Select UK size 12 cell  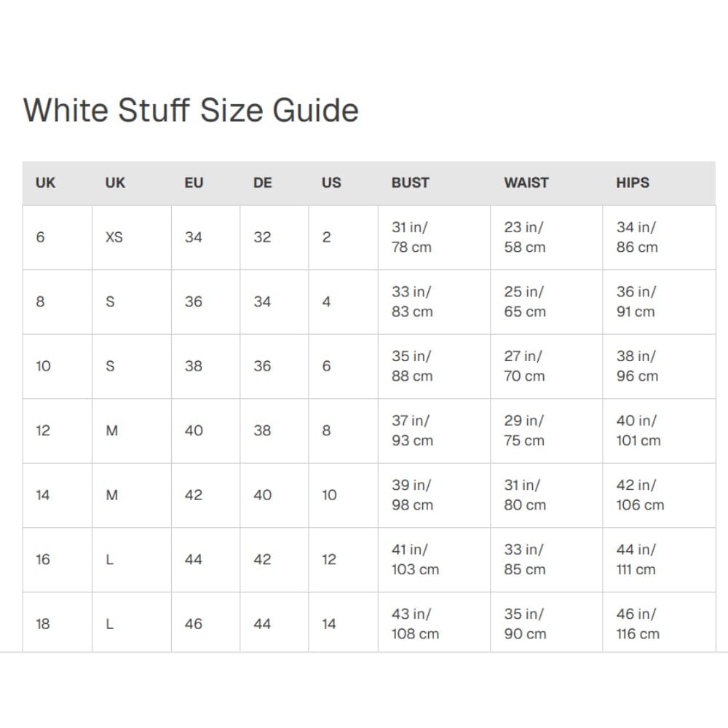coord(58,431)
